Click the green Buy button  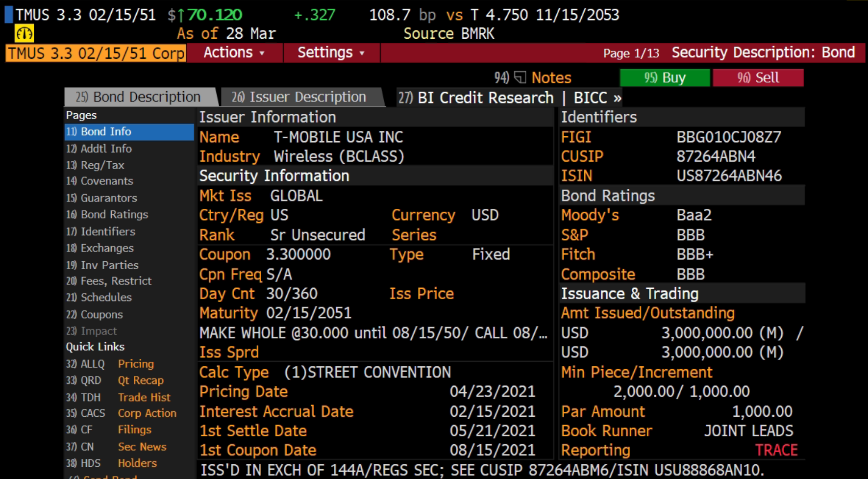pos(665,77)
